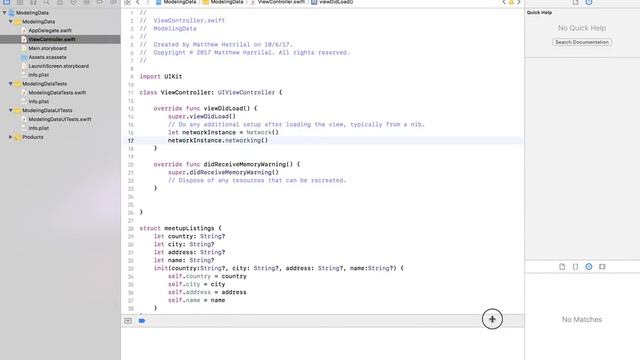
Task: Click 'networkInstance.networking()' line
Action: pos(218,140)
